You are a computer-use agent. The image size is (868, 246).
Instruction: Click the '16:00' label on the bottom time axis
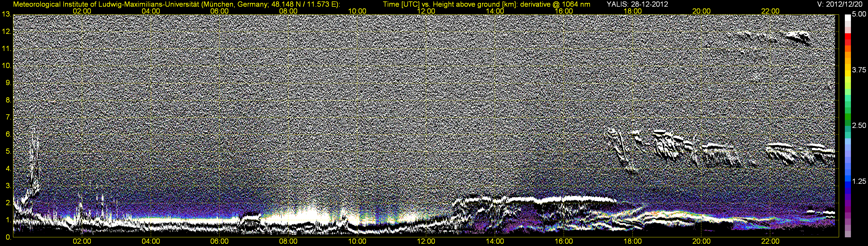click(x=564, y=241)
